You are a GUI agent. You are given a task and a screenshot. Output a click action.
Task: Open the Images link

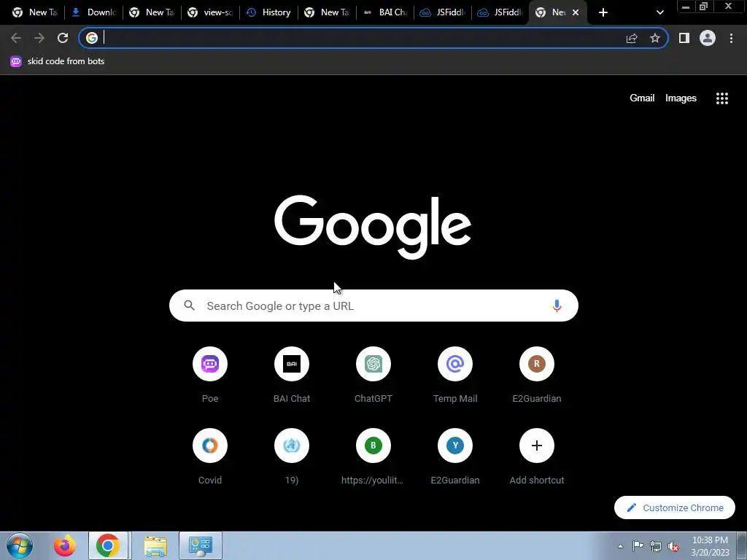tap(681, 98)
